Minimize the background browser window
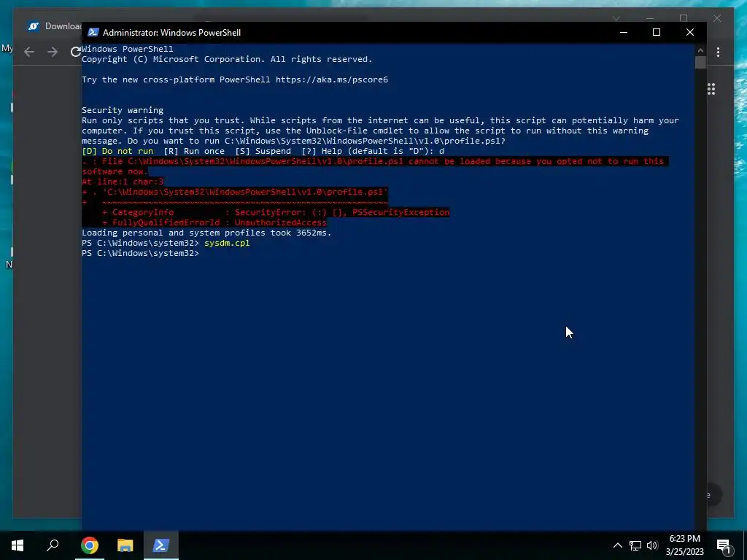The image size is (747, 560). 650,18
